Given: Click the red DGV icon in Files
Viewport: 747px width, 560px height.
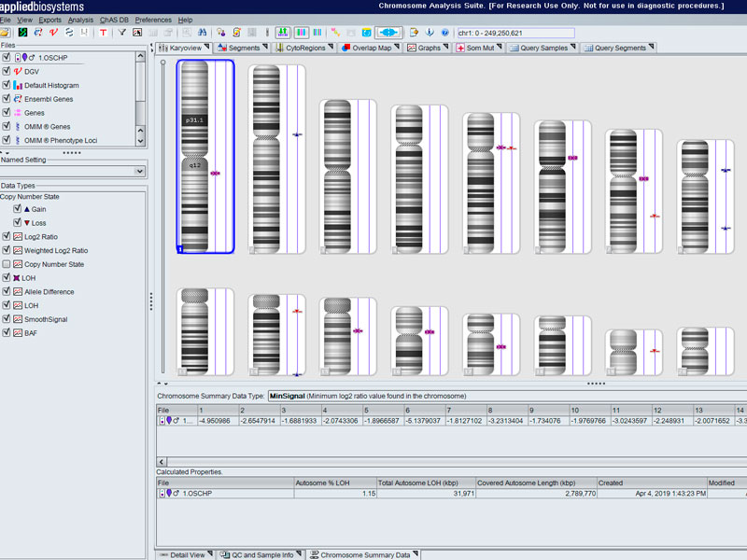Looking at the screenshot, I should click(x=18, y=71).
